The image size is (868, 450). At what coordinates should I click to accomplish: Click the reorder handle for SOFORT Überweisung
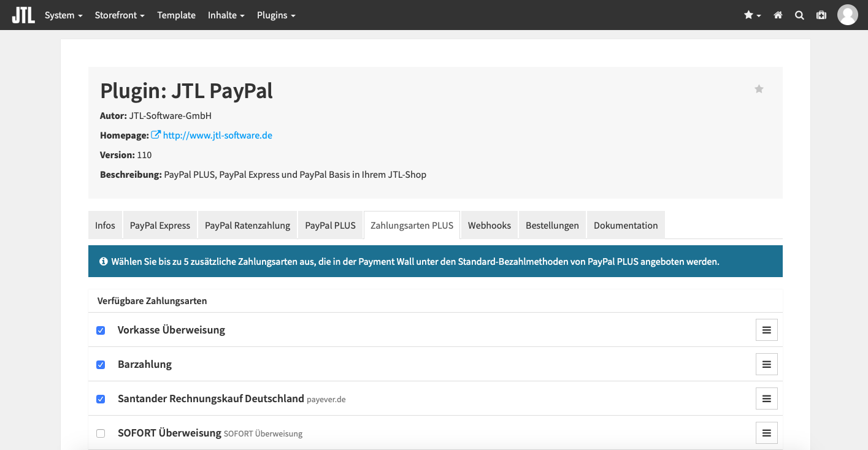pos(767,433)
